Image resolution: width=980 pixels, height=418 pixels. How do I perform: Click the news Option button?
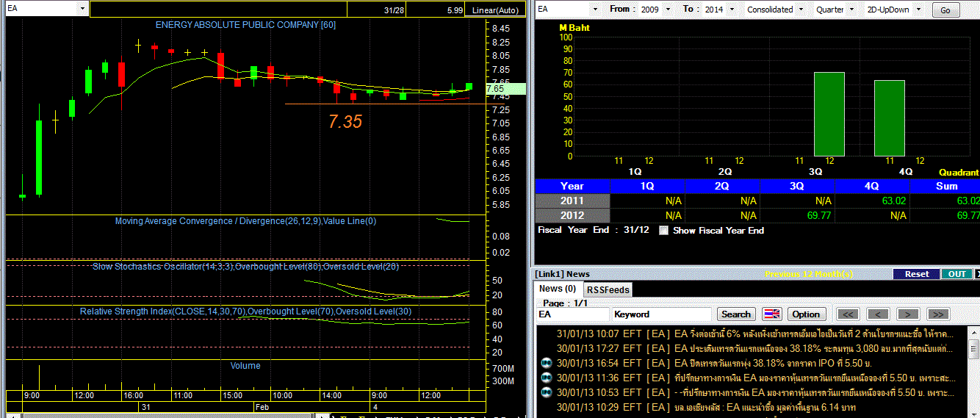[805, 314]
